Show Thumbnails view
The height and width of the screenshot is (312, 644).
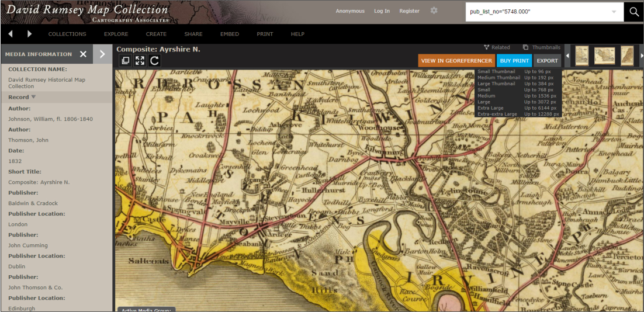tap(541, 48)
